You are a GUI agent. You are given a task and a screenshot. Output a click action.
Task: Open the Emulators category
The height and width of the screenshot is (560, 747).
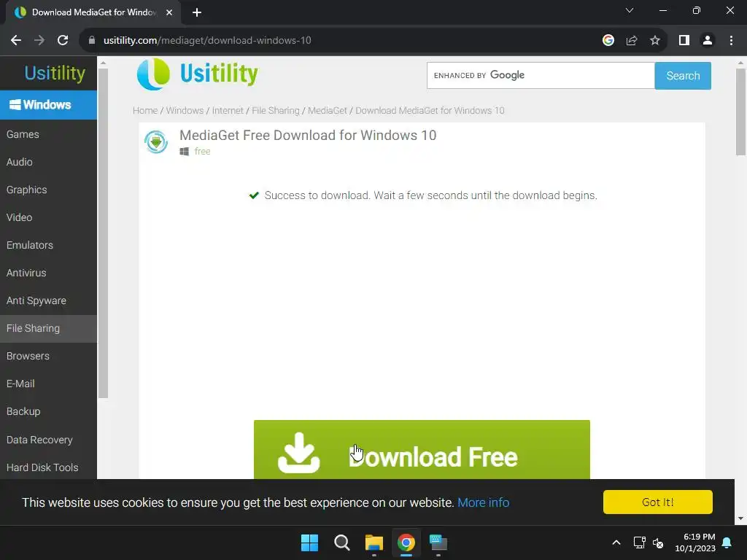(48, 245)
